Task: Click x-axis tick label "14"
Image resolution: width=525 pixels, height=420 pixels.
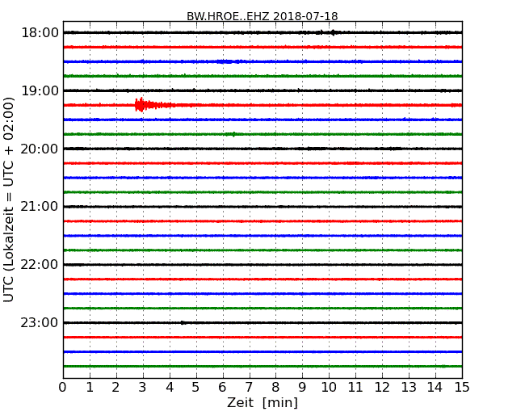Action: click(x=435, y=387)
